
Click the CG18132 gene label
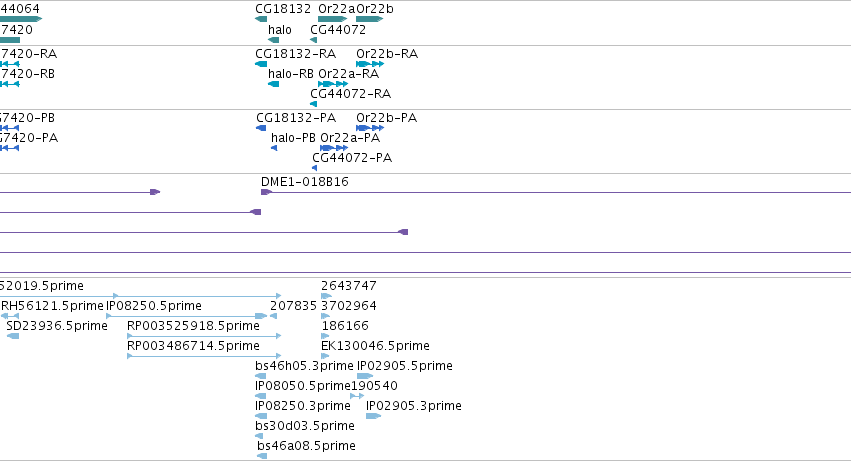click(283, 9)
